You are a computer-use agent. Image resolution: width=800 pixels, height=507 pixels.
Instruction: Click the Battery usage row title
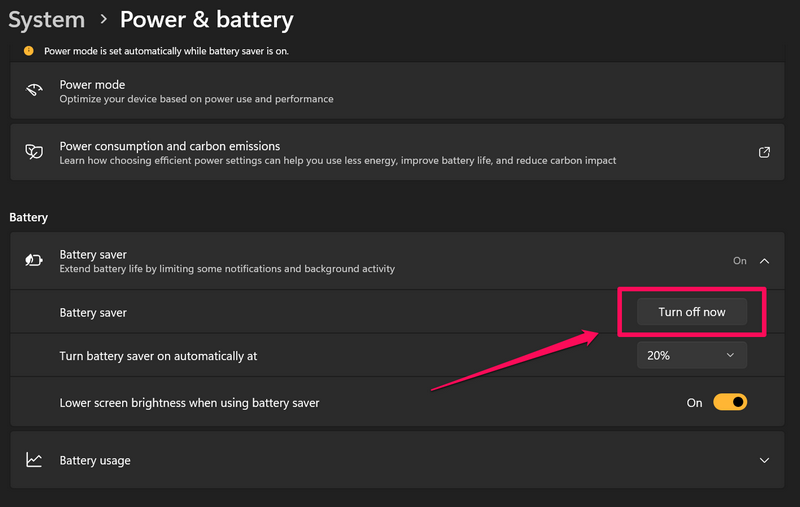point(95,461)
